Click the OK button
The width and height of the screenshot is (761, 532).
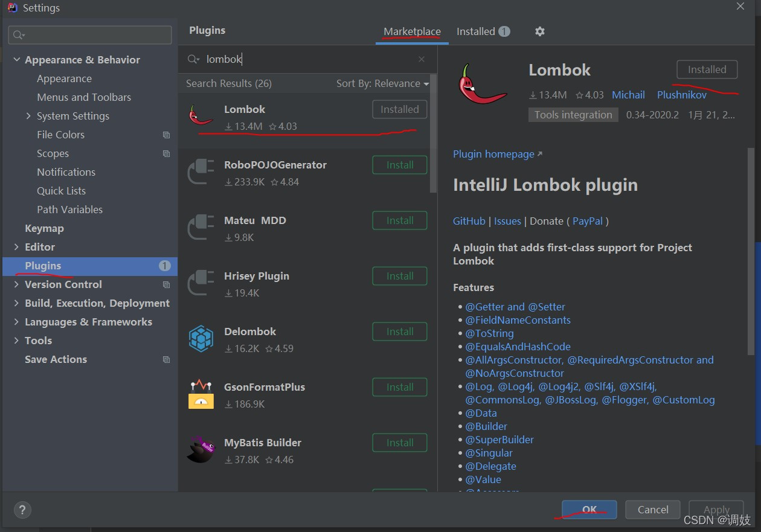coord(589,510)
